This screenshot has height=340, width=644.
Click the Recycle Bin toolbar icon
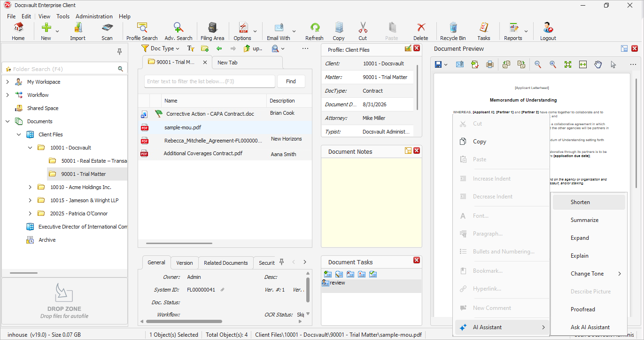click(453, 31)
